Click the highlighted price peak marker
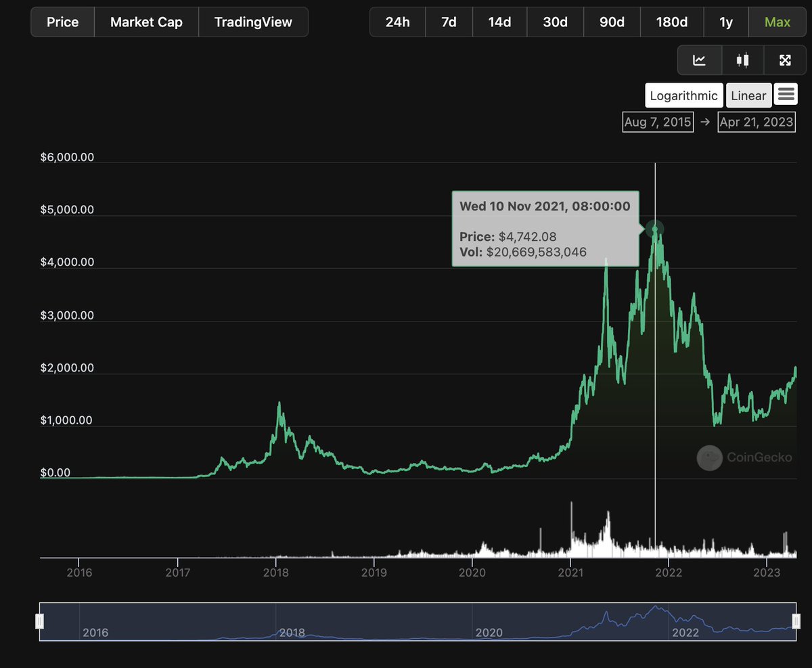Image resolution: width=812 pixels, height=668 pixels. [x=654, y=229]
